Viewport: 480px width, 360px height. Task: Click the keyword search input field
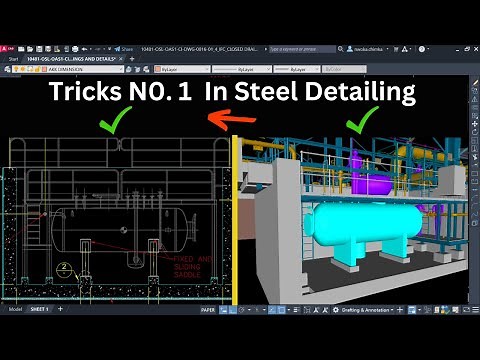[x=302, y=49]
